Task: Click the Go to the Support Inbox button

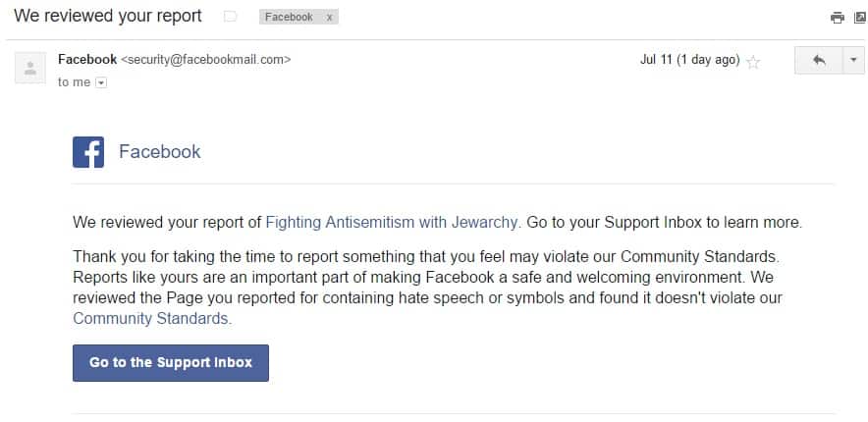Action: 171,363
